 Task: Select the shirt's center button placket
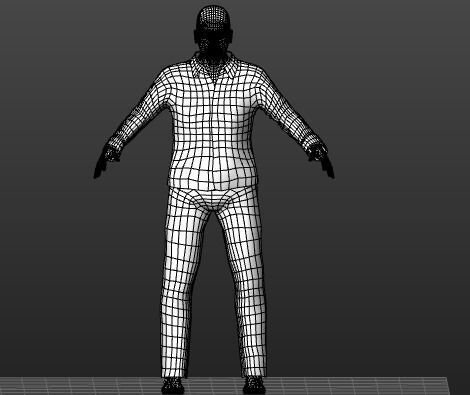tap(213, 133)
